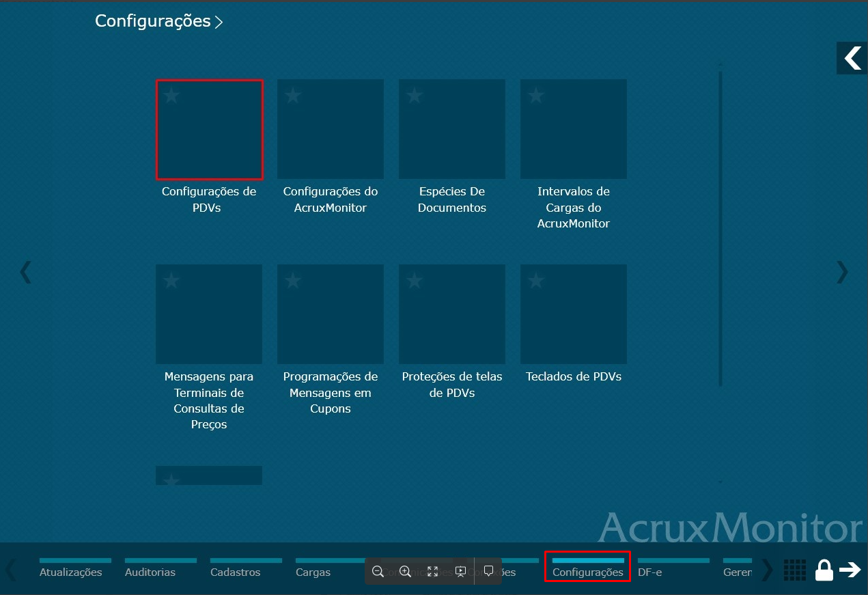Shift bottom menu bar left with its arrow
The image size is (868, 595).
click(11, 569)
